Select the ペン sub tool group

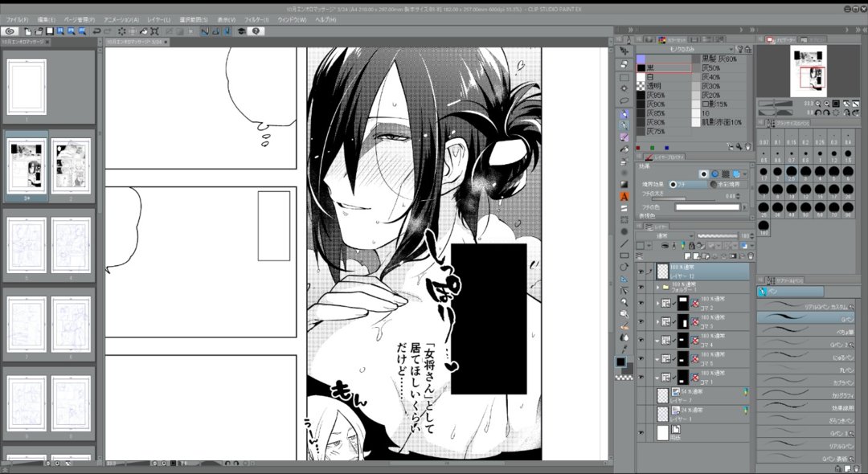pos(790,292)
